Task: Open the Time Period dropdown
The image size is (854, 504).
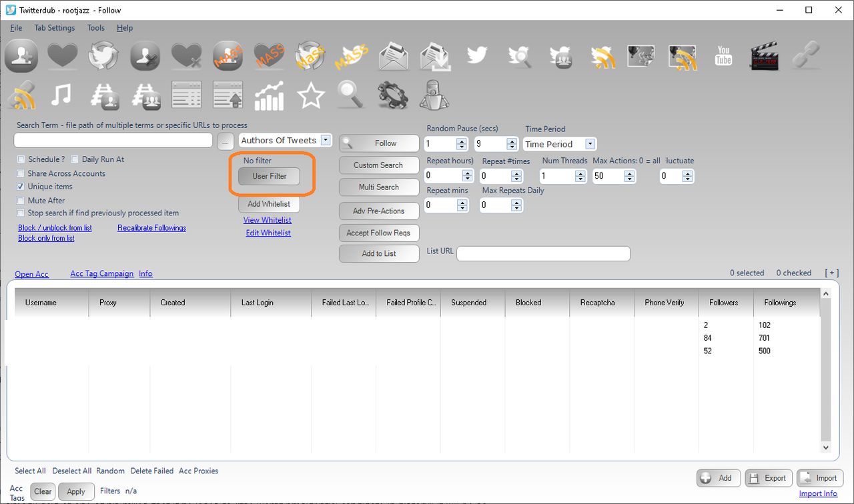Action: (x=590, y=144)
